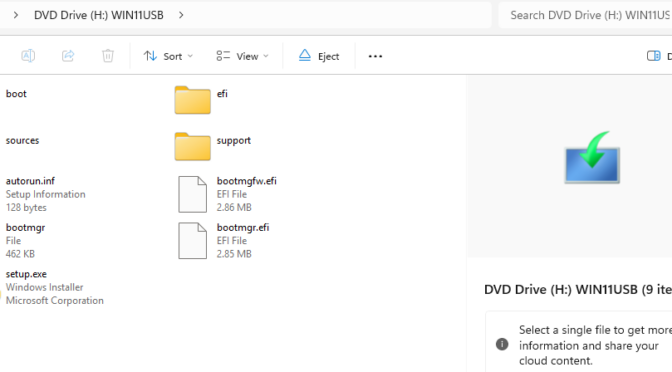
Task: Focus the Search DVD Drive box
Action: [x=585, y=15]
